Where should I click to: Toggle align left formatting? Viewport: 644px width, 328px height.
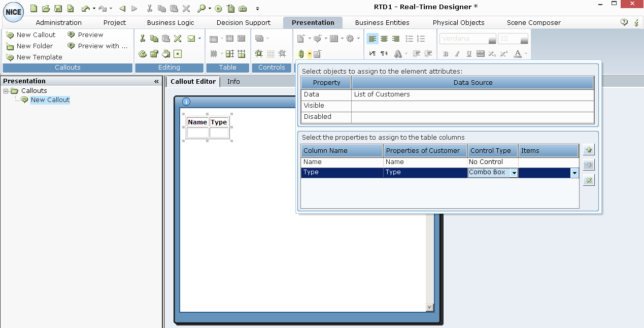click(x=372, y=39)
